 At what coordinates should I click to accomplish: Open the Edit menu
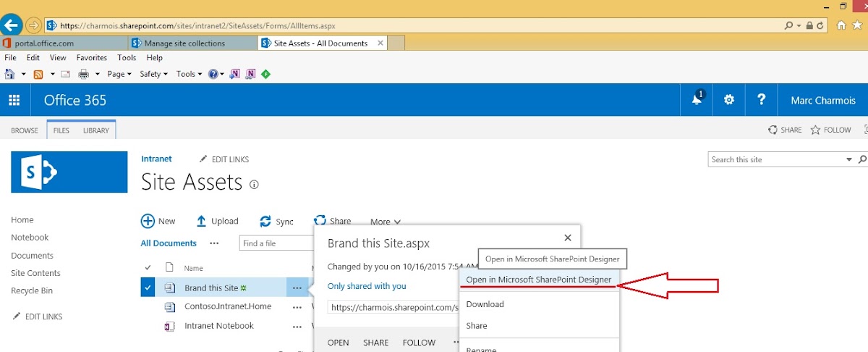33,58
